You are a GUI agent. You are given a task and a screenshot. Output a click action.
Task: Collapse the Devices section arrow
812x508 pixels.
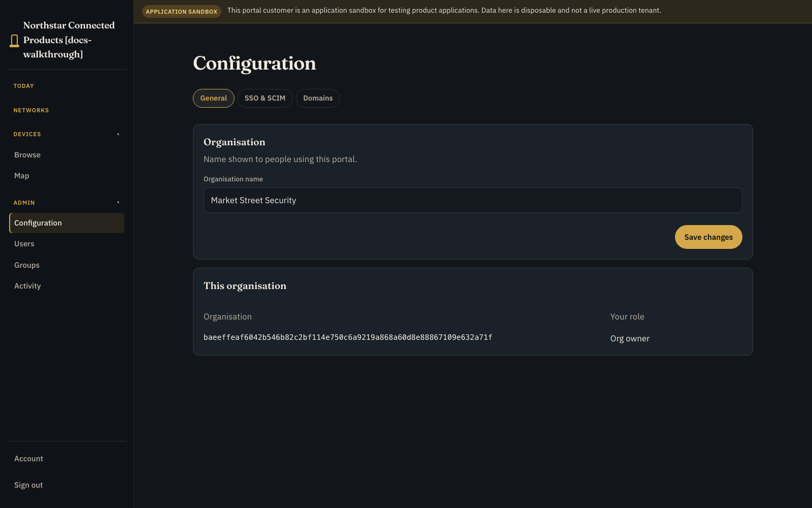(x=118, y=134)
